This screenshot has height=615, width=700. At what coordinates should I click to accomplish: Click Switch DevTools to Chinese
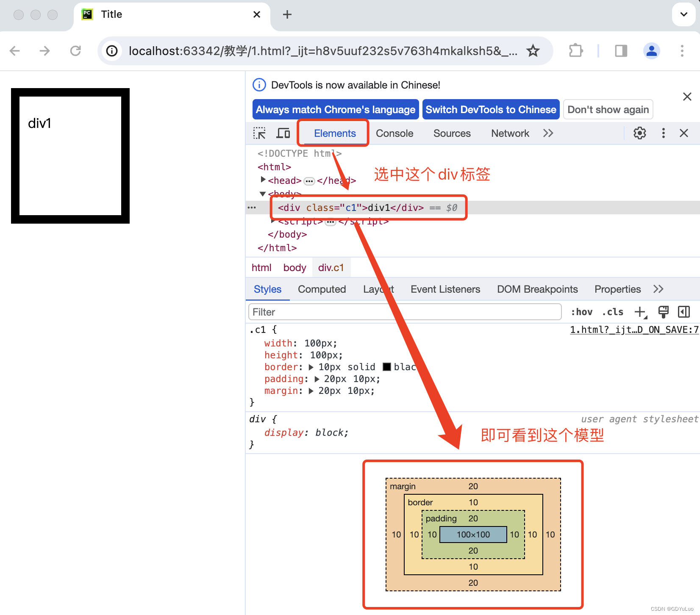(x=491, y=110)
